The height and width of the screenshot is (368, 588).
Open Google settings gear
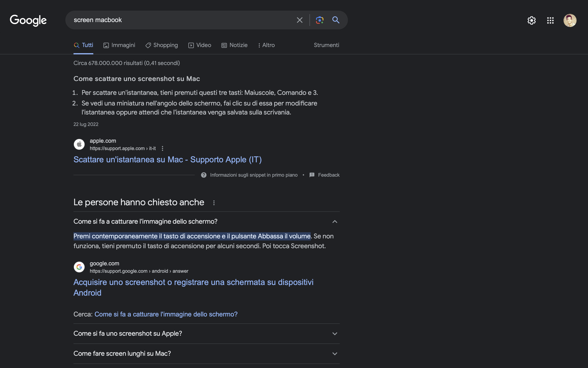tap(531, 20)
